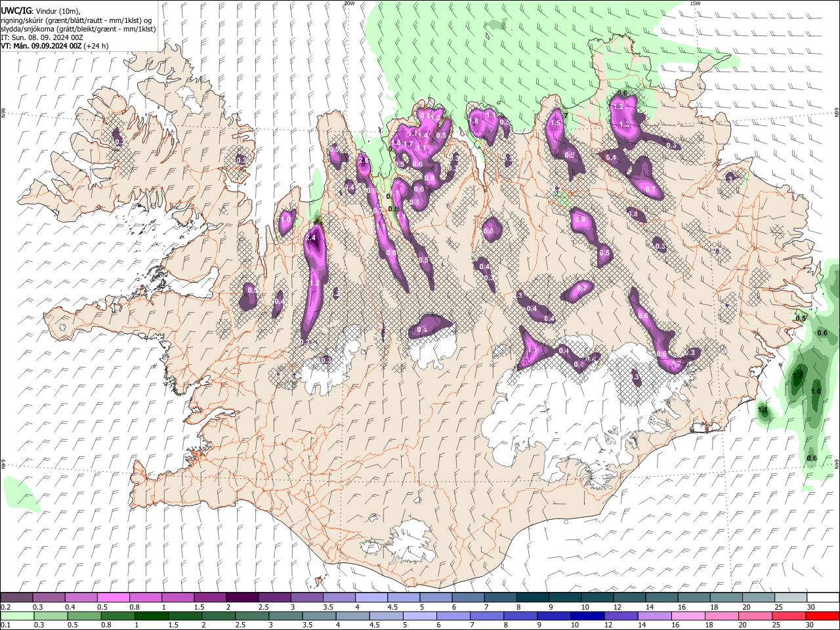This screenshot has width=840, height=630.
Task: Click the pale green first swatch of the rain scale
Action: [x=17, y=616]
